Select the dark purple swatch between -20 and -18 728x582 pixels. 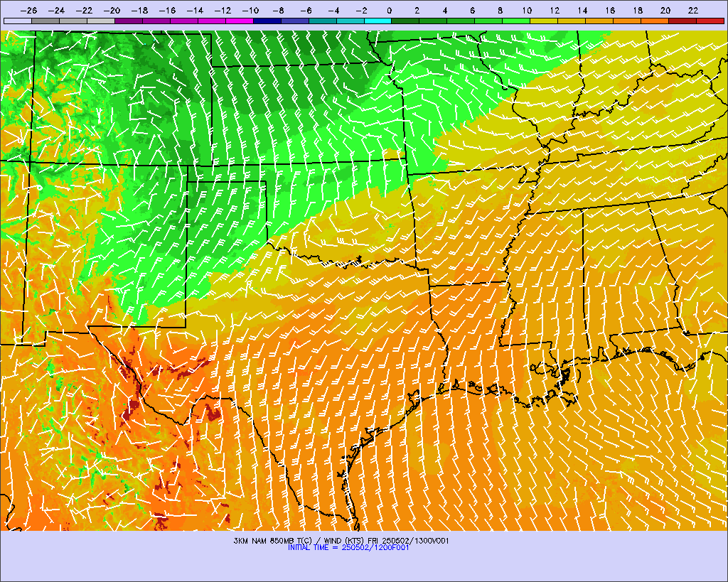(x=129, y=21)
